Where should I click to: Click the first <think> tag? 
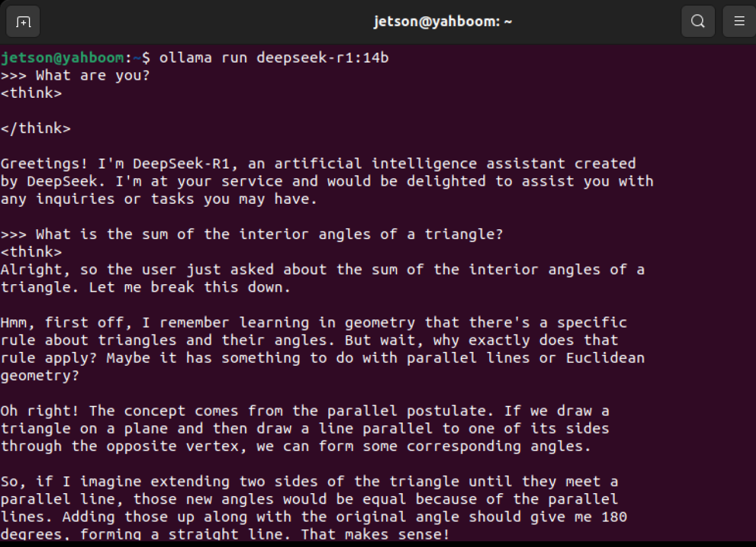31,93
